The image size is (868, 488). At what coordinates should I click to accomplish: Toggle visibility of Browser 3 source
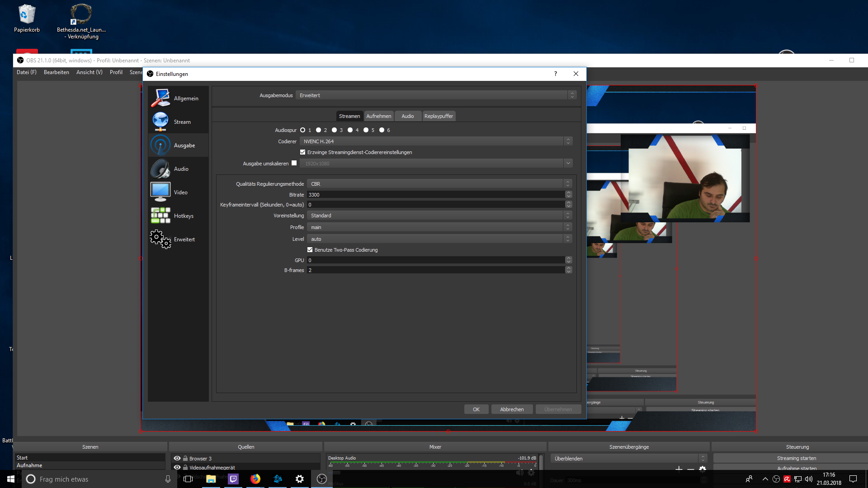click(177, 458)
